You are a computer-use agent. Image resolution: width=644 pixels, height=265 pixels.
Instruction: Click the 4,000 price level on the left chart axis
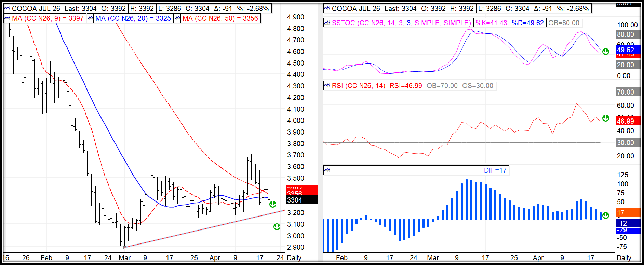(296, 121)
